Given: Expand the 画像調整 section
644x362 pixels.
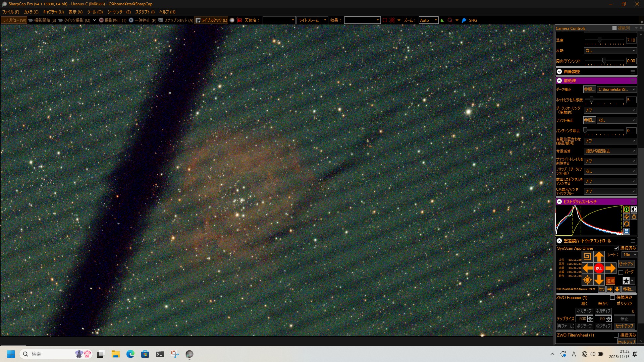Looking at the screenshot, I should coord(559,72).
